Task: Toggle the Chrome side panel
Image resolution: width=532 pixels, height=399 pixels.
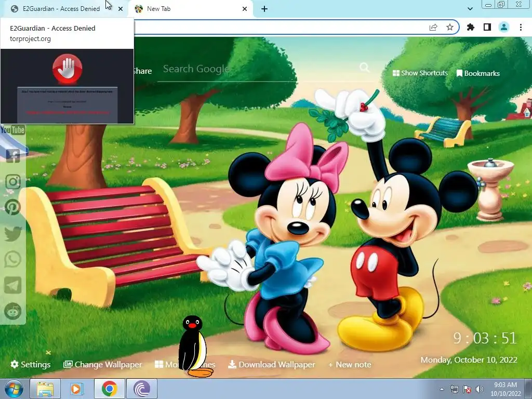Action: tap(487, 27)
